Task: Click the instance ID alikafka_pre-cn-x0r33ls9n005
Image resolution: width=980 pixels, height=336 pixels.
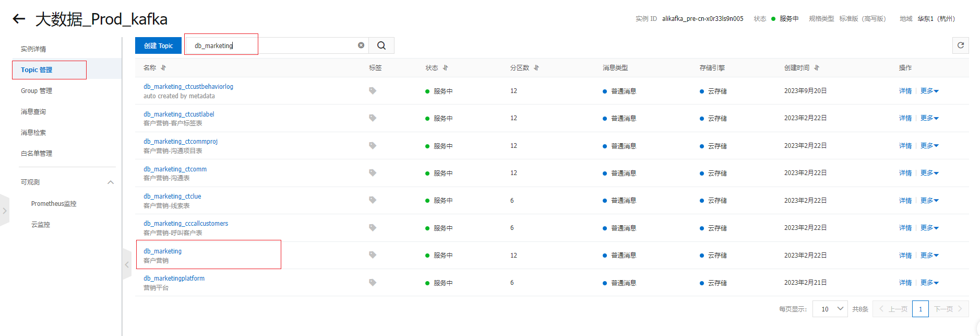Action: (703, 19)
